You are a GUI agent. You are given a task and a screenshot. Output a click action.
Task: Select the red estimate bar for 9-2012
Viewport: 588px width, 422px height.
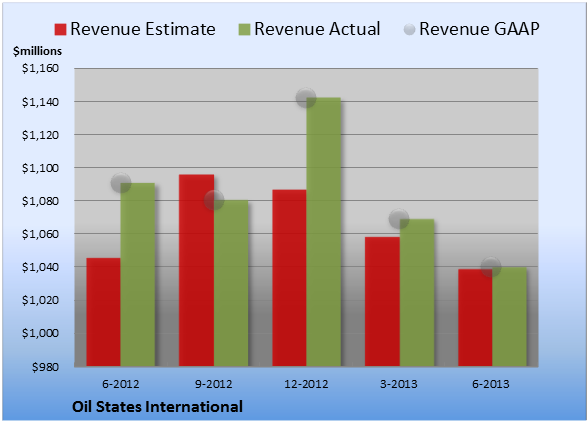coord(196,270)
